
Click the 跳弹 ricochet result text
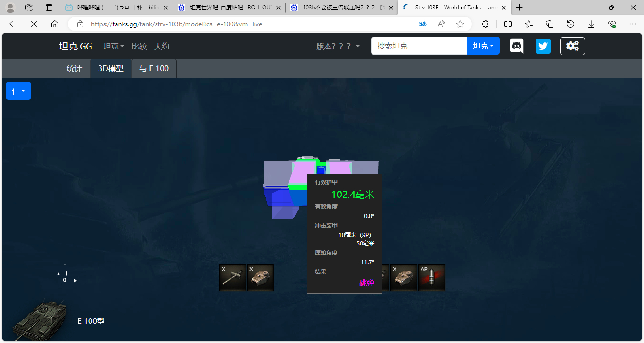pyautogui.click(x=367, y=283)
